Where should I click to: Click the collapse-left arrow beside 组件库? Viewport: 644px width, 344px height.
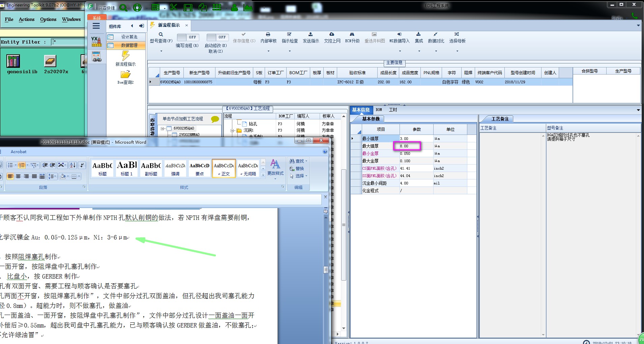point(132,26)
